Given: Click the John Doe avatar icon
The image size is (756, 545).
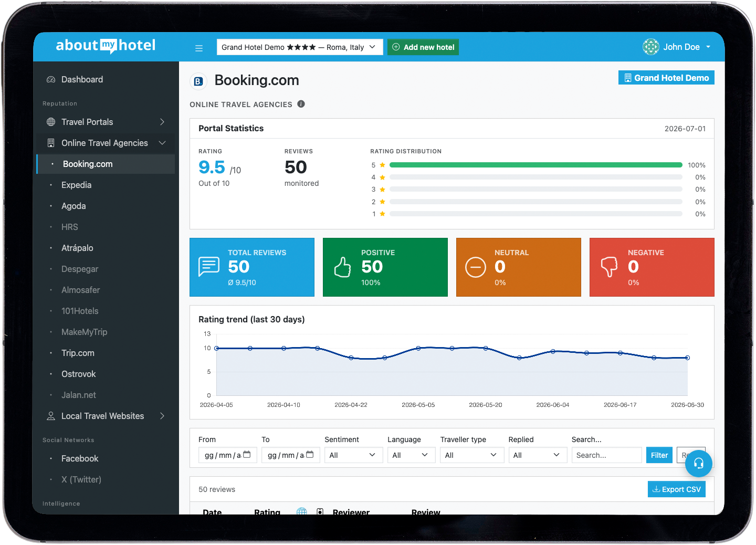Looking at the screenshot, I should point(651,47).
